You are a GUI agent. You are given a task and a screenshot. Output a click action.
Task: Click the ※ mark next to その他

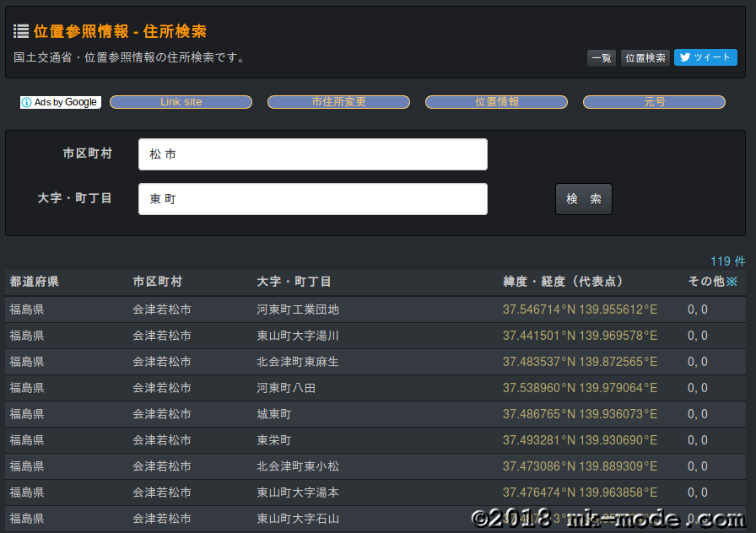pyautogui.click(x=732, y=282)
